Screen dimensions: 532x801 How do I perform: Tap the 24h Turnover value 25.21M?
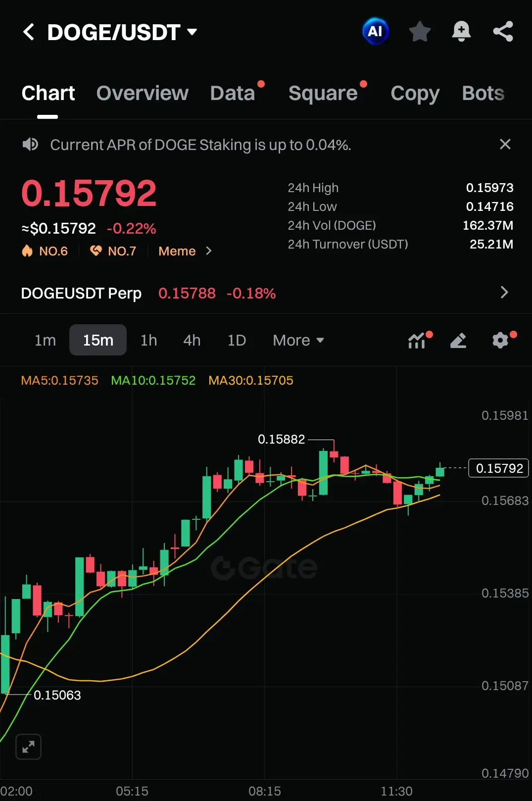491,244
